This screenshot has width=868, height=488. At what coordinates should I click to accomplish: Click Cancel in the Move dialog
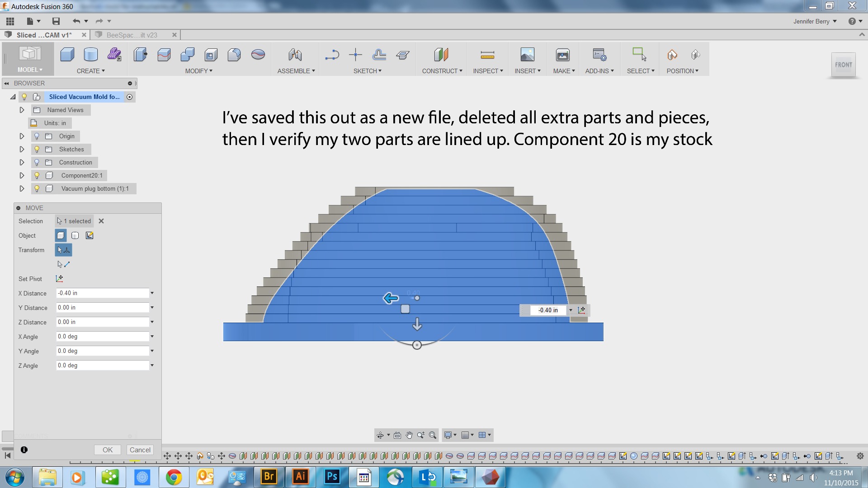140,450
